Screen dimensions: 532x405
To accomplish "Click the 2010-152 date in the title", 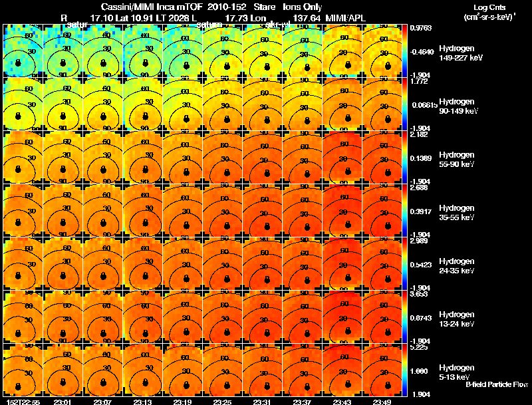I will [227, 7].
